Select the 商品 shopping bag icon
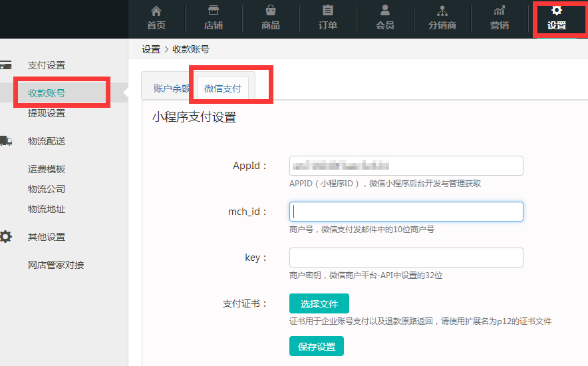Screen dimensions: 588x366 pos(271,11)
